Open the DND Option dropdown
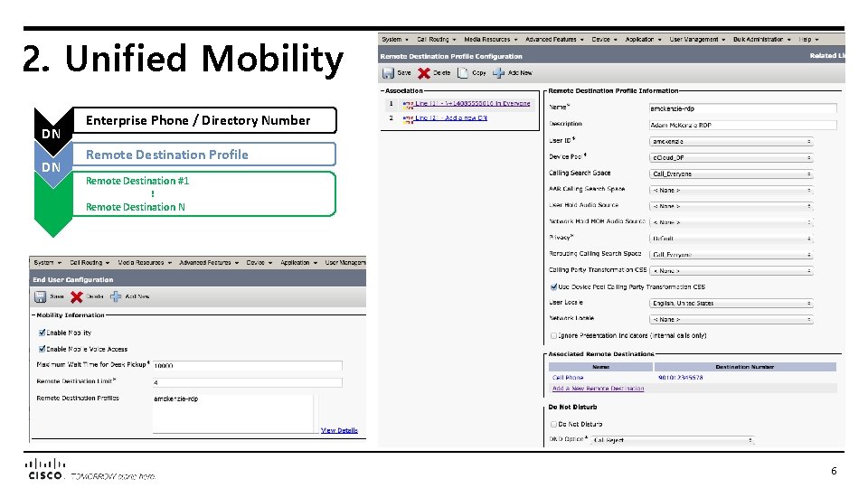Image resolution: width=868 pixels, height=488 pixels. pyautogui.click(x=672, y=440)
